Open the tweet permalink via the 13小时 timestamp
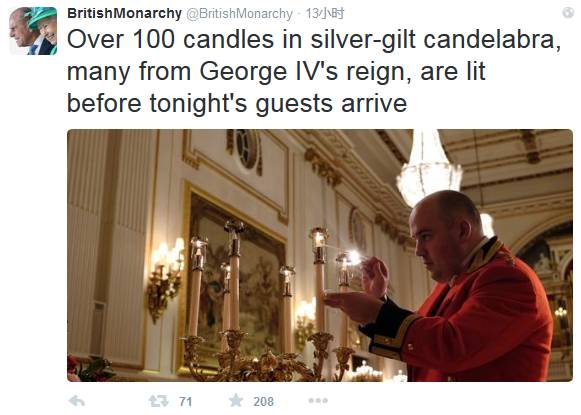 pyautogui.click(x=325, y=14)
